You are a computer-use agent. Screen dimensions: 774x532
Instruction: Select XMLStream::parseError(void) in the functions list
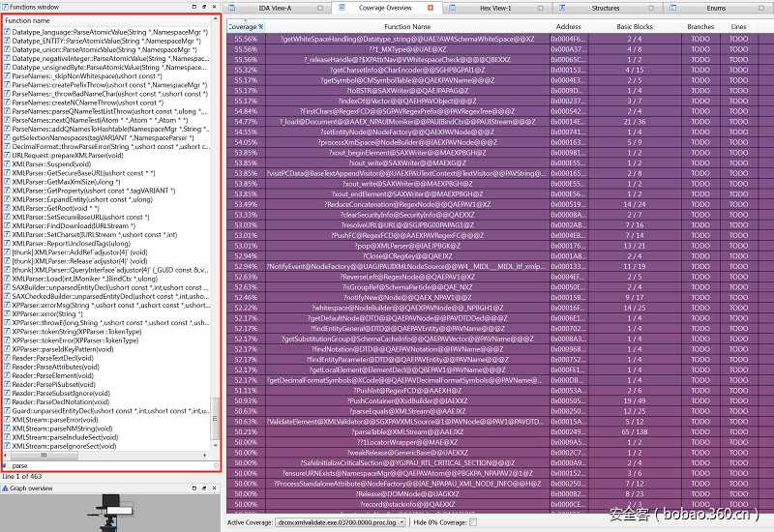pyautogui.click(x=58, y=420)
